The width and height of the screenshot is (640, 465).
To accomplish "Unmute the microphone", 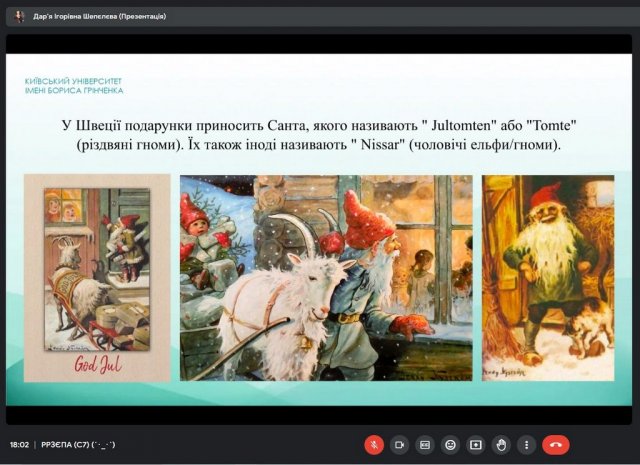I will point(373,444).
